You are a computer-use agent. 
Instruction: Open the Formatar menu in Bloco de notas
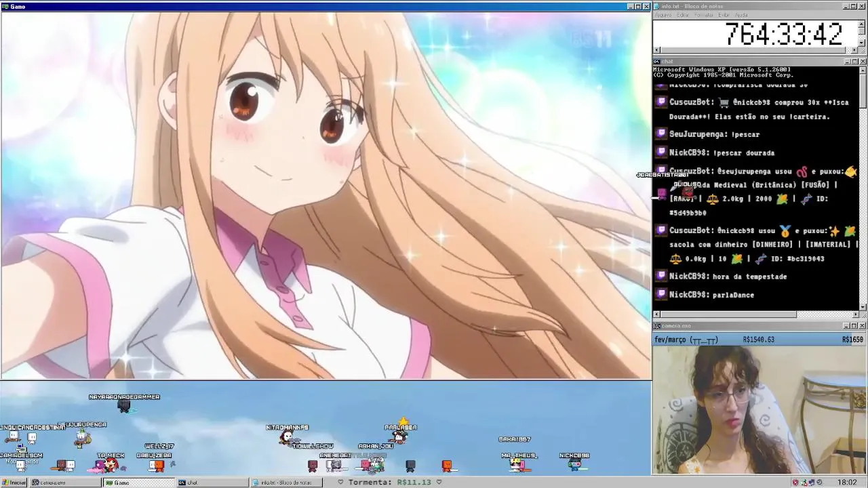coord(704,15)
